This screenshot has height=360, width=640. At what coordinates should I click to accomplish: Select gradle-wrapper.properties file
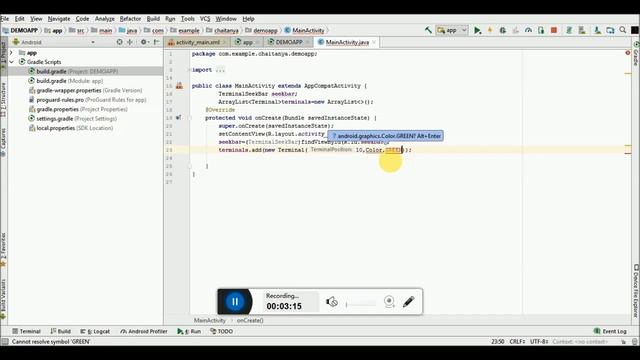pyautogui.click(x=85, y=90)
